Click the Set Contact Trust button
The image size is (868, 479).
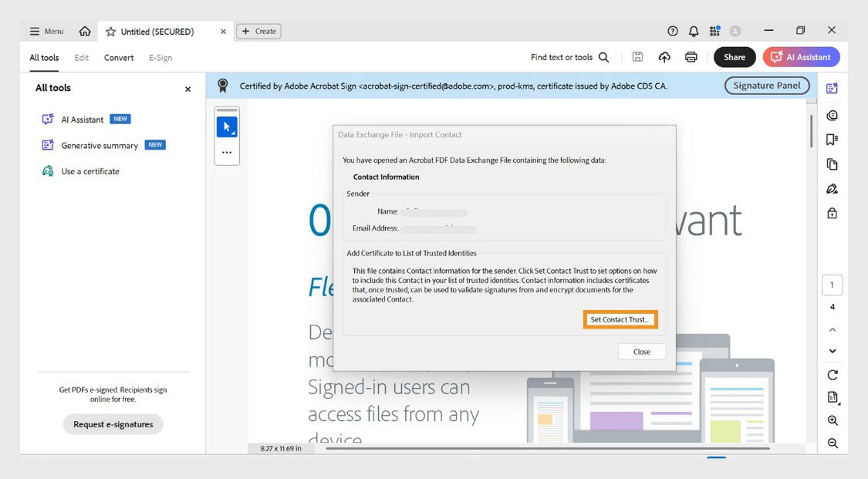pyautogui.click(x=620, y=319)
